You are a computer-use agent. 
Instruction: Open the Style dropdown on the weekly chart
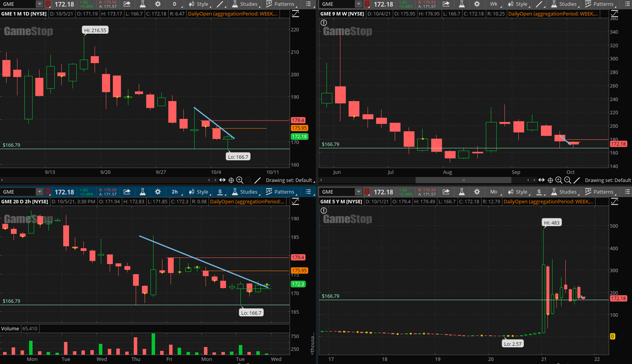click(x=518, y=4)
